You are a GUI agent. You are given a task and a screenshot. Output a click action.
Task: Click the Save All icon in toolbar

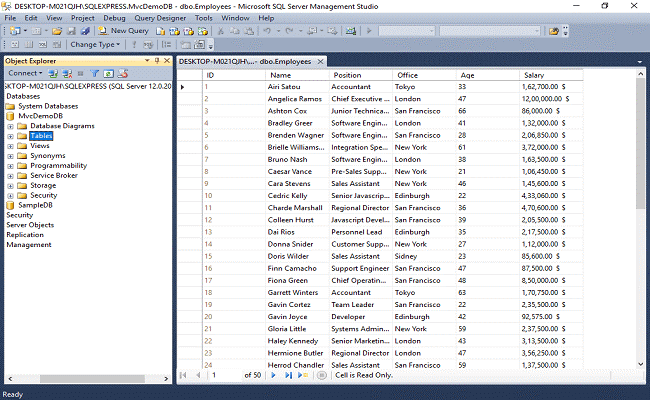(85, 31)
